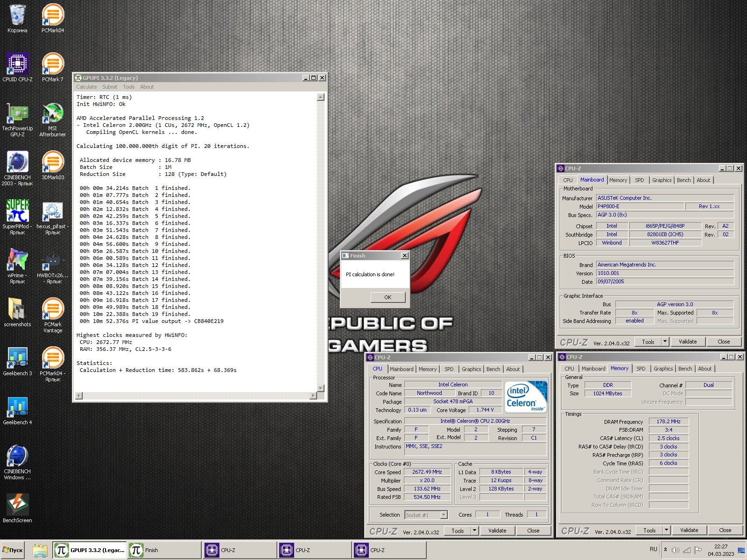Select Memory tab in Mainboard CPU-Z window
The width and height of the screenshot is (747, 560).
618,180
